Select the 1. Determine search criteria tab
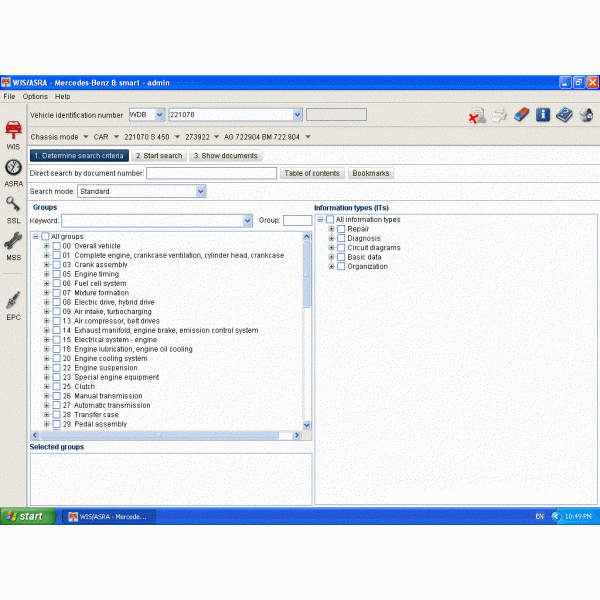 click(79, 156)
